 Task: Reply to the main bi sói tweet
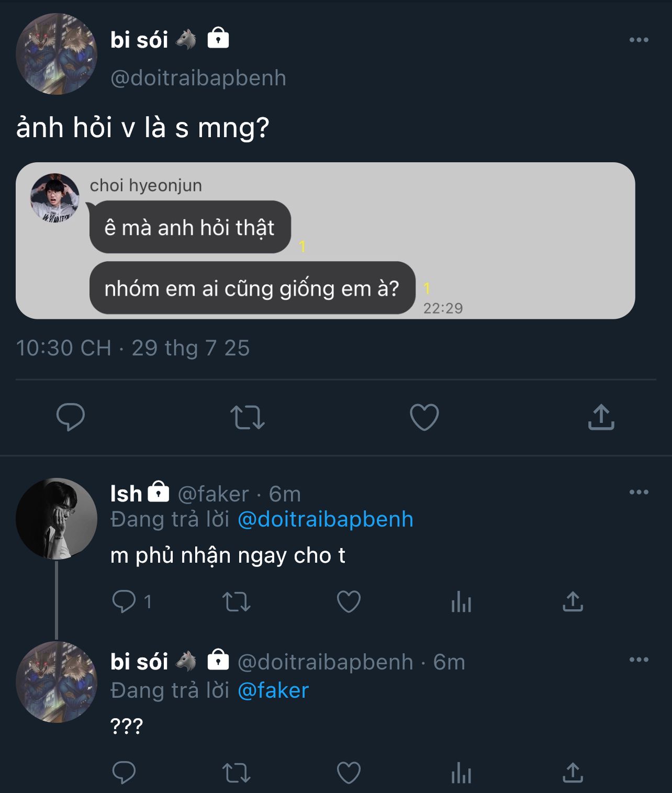71,417
